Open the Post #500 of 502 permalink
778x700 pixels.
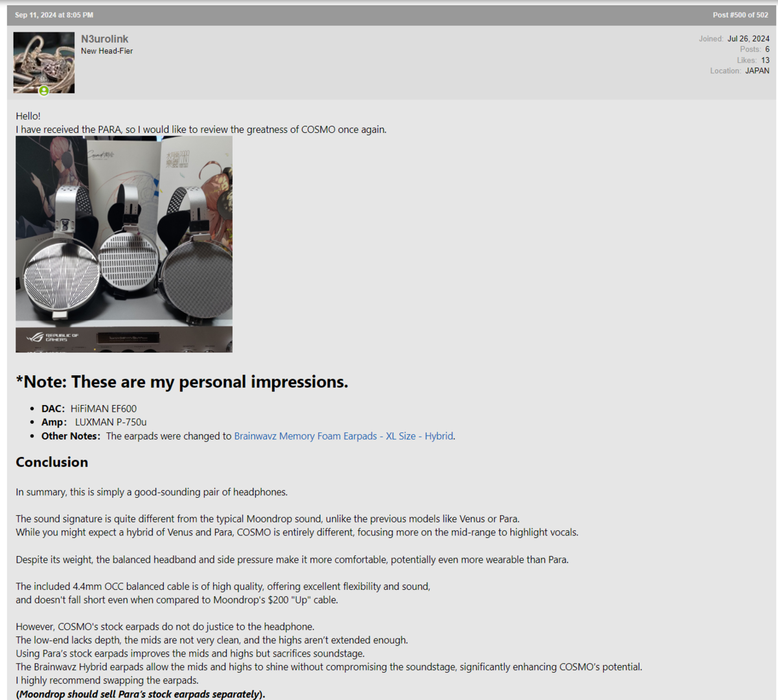click(740, 15)
